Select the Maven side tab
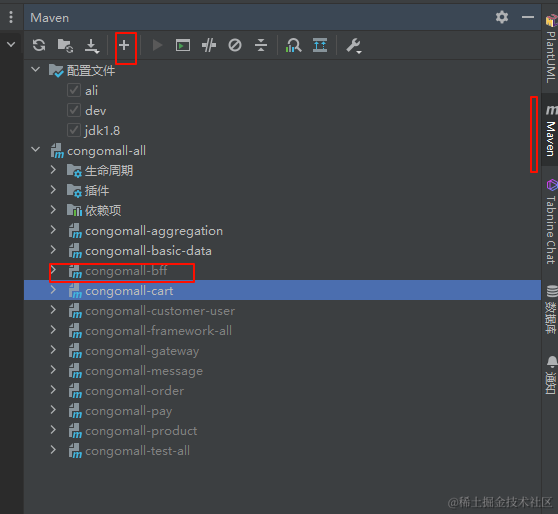The image size is (558, 514). click(x=551, y=130)
